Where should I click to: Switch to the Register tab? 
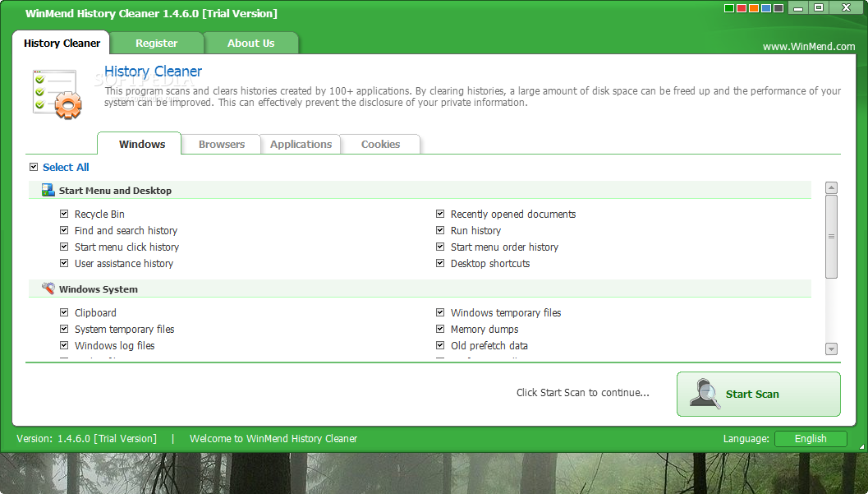(157, 44)
